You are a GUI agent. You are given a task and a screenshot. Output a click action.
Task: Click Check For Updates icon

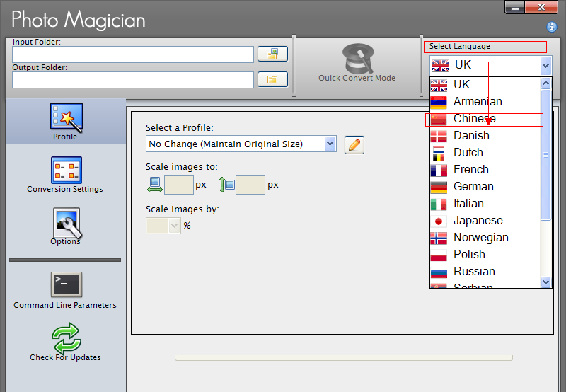point(66,341)
